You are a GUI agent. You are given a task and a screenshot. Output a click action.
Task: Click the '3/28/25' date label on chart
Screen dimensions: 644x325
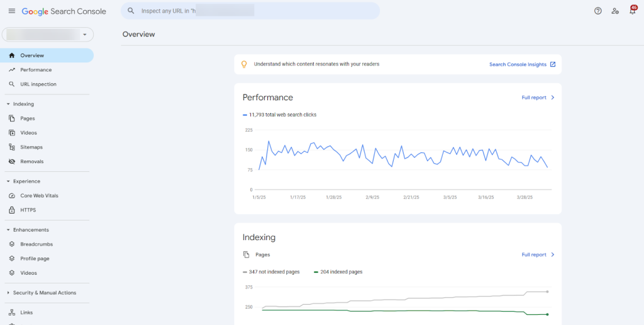tap(525, 198)
